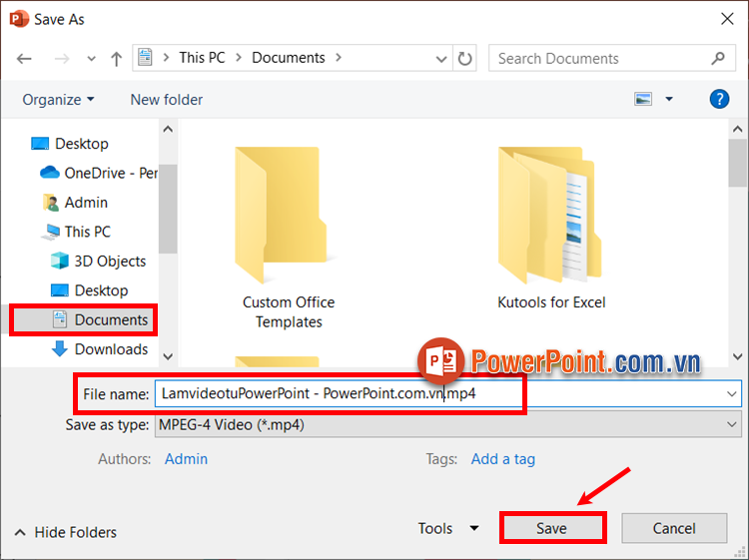The height and width of the screenshot is (560, 749).
Task: Close the Save As dialog
Action: point(727,19)
